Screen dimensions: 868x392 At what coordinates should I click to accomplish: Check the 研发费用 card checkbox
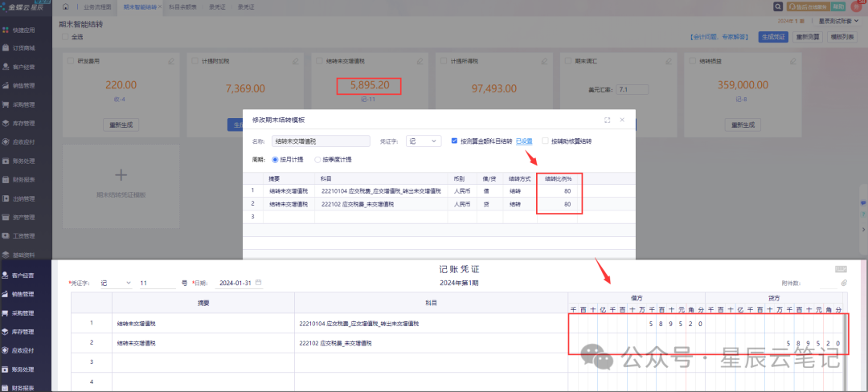[70, 61]
